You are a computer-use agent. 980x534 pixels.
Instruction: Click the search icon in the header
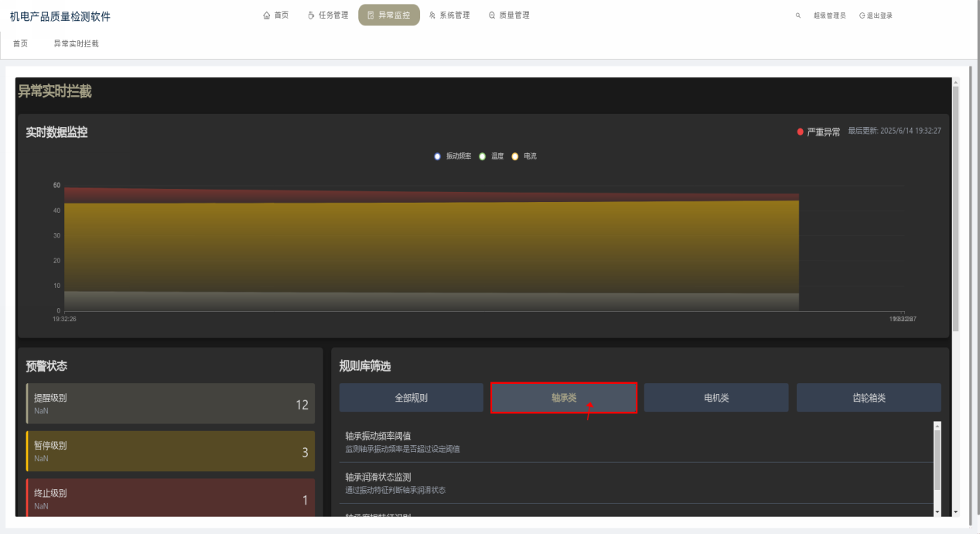(798, 15)
